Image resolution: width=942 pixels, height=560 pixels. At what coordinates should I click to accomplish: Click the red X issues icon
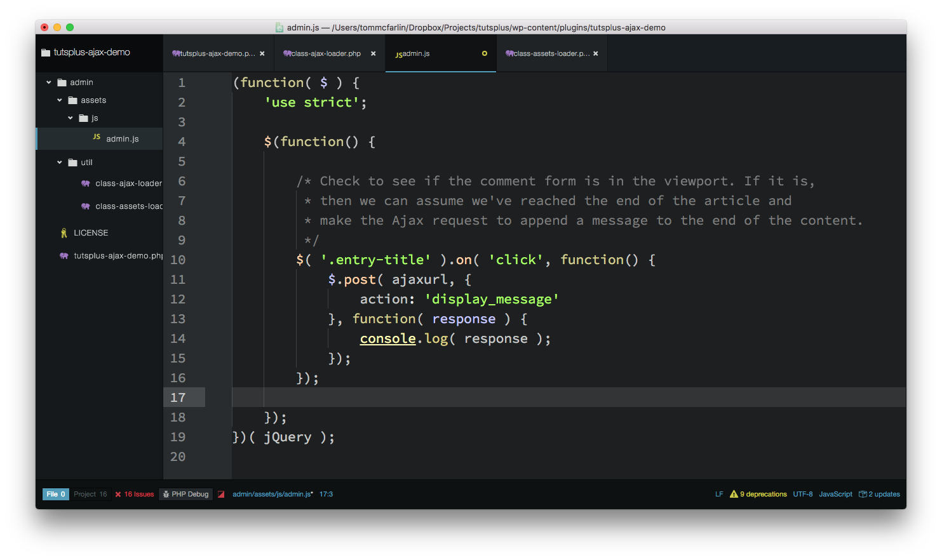(x=118, y=495)
